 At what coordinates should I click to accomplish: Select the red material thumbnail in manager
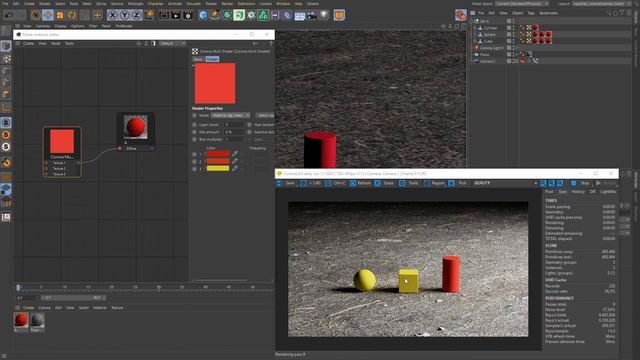coord(21,320)
